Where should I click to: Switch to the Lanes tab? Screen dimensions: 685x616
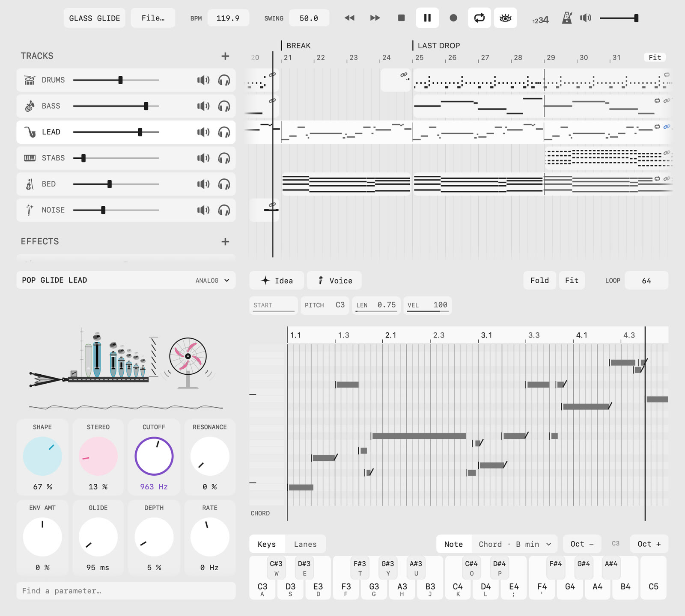pyautogui.click(x=305, y=544)
